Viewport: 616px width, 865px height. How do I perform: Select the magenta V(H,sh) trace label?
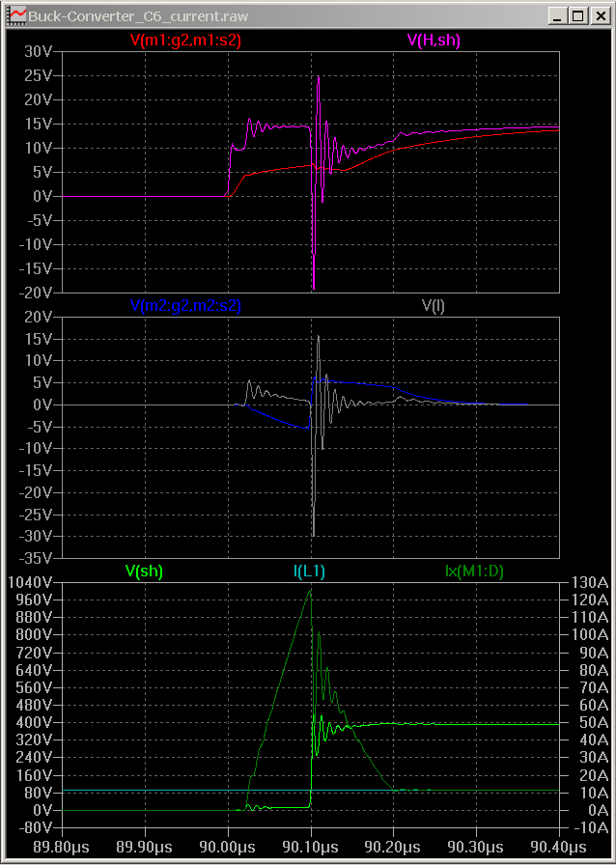pos(434,41)
